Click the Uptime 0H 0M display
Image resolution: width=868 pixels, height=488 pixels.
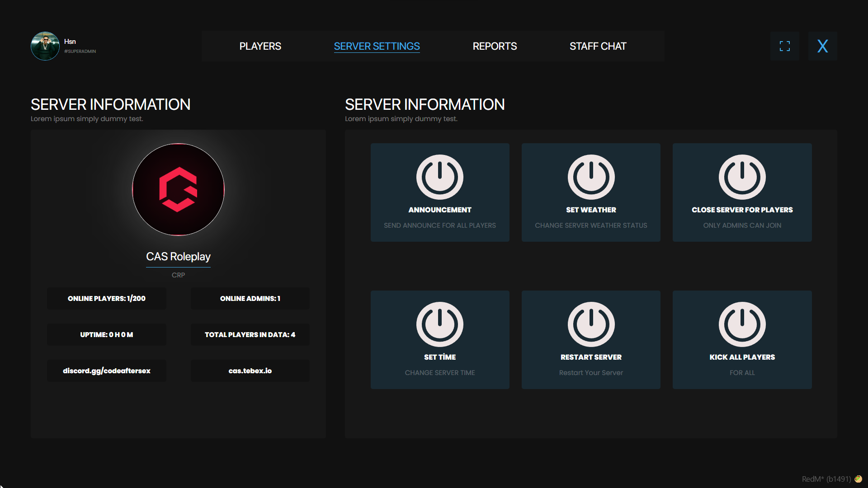106,334
